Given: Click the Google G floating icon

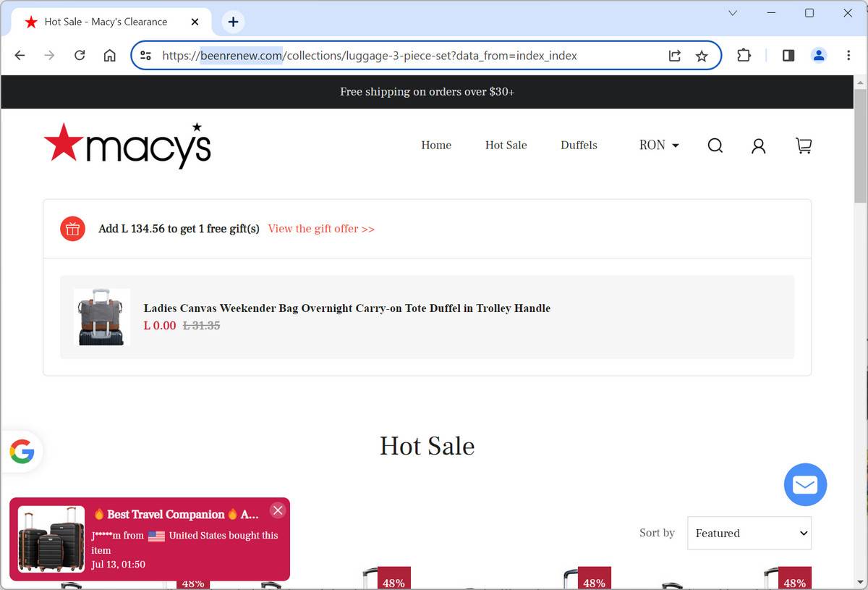Looking at the screenshot, I should click(22, 452).
